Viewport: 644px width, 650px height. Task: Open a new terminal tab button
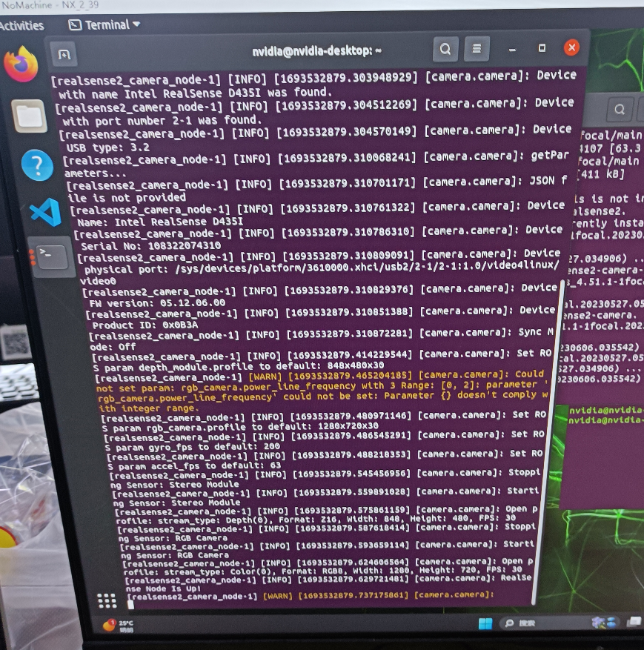click(x=64, y=54)
